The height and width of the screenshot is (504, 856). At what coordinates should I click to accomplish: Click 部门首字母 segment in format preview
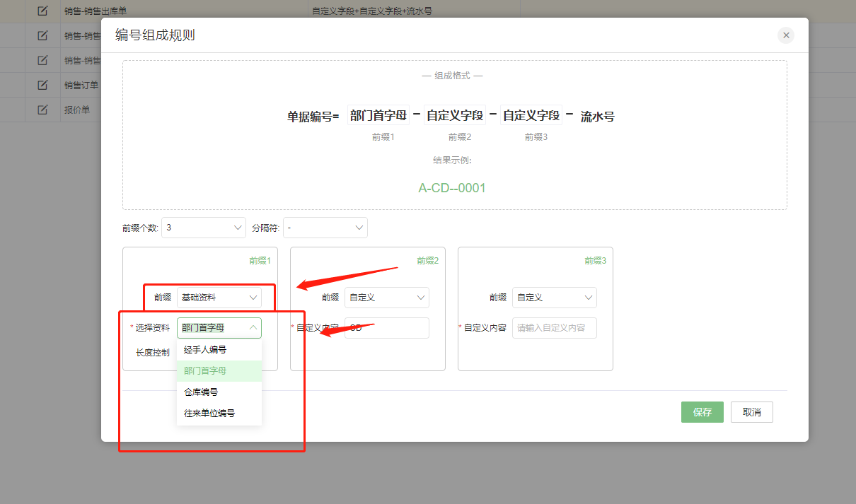coord(378,115)
